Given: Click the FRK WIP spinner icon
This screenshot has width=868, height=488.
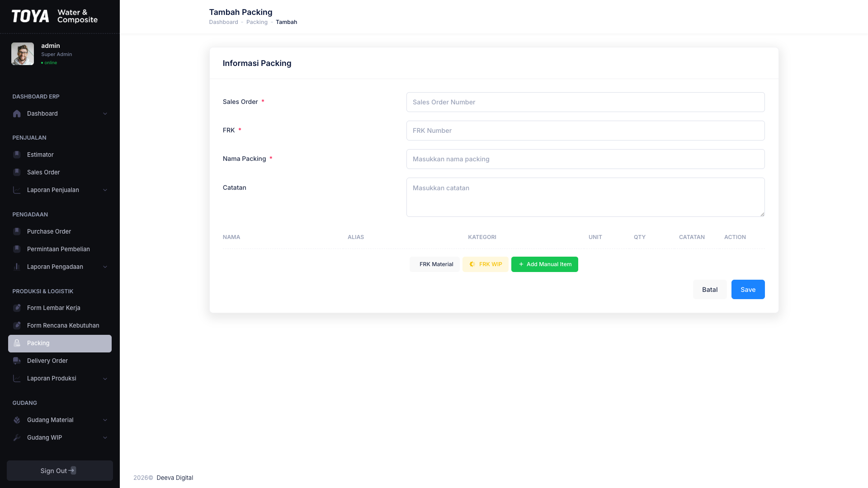Looking at the screenshot, I should 472,264.
